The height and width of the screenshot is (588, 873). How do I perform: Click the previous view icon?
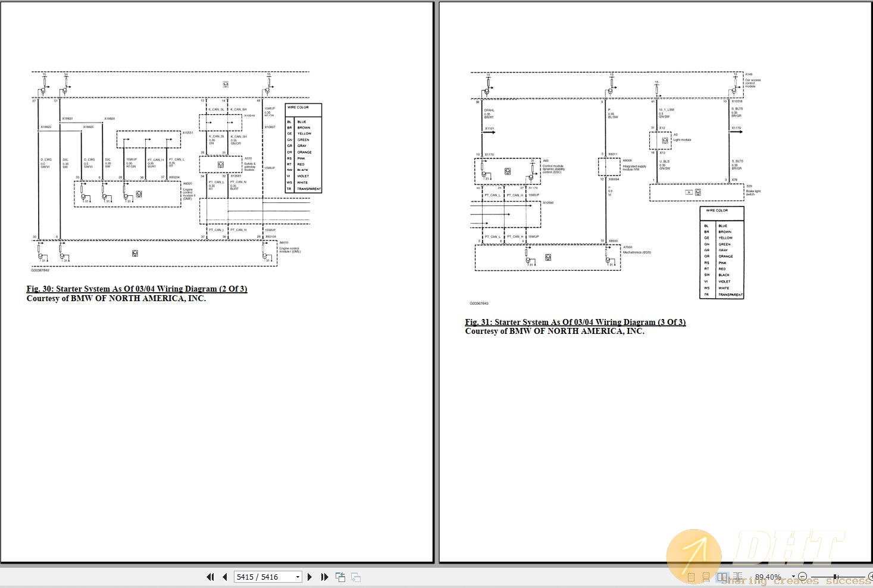click(340, 577)
